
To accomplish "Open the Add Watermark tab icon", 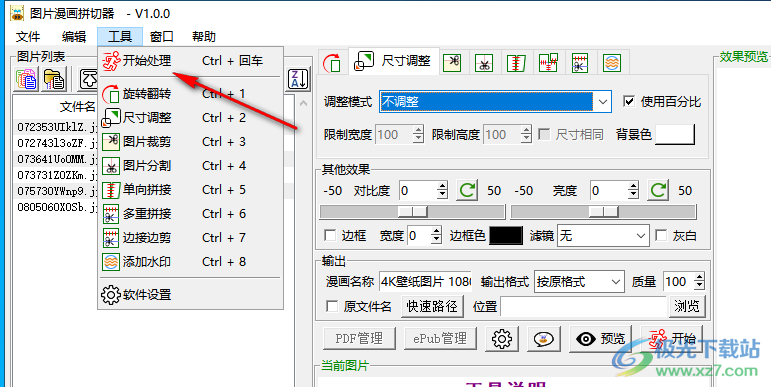I will pos(612,62).
